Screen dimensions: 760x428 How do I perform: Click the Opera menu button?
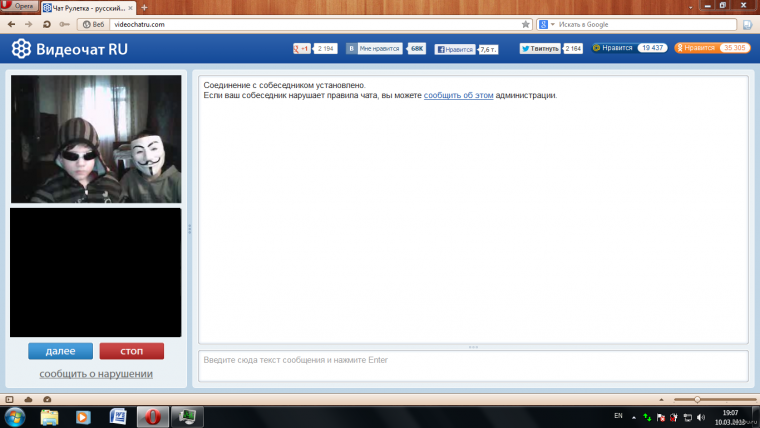coord(19,6)
